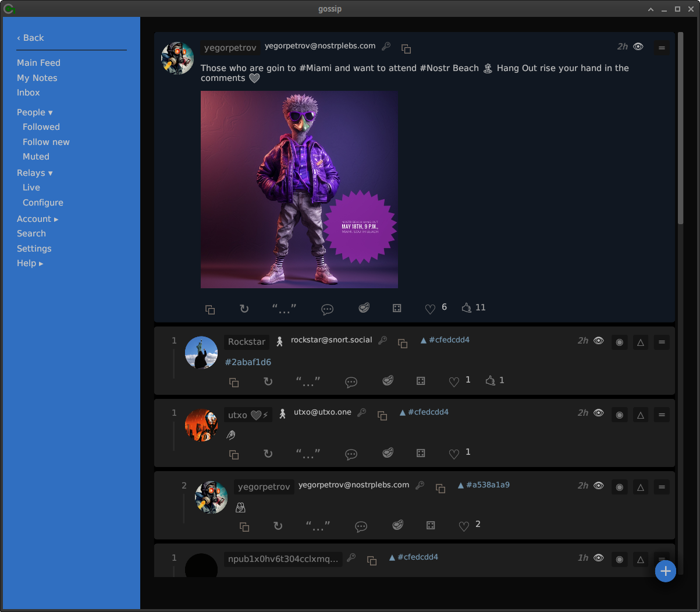The height and width of the screenshot is (612, 700).
Task: Open the #2abaf1d6 link in Rockstar's reply
Action: pos(248,362)
